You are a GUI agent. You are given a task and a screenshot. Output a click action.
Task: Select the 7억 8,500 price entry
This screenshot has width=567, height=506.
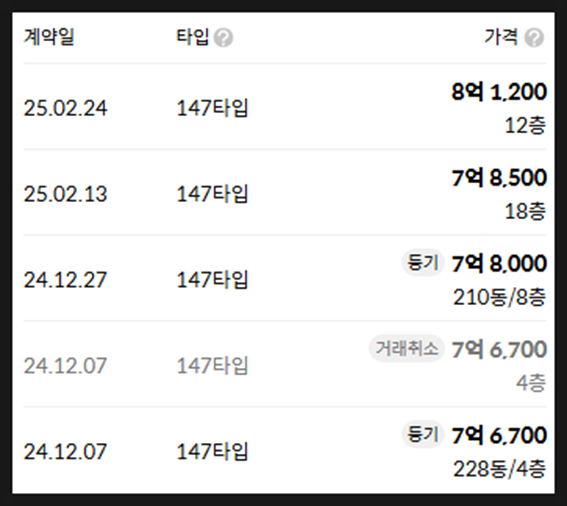pos(499,178)
